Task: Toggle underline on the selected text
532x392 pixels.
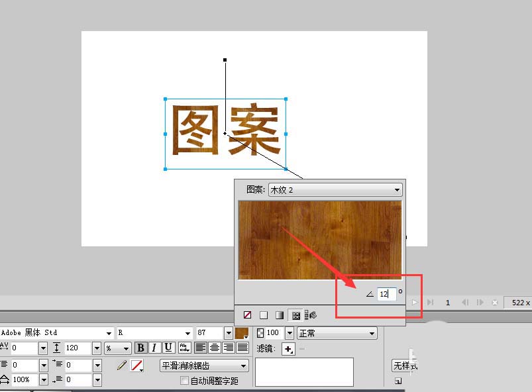Action: (x=168, y=347)
